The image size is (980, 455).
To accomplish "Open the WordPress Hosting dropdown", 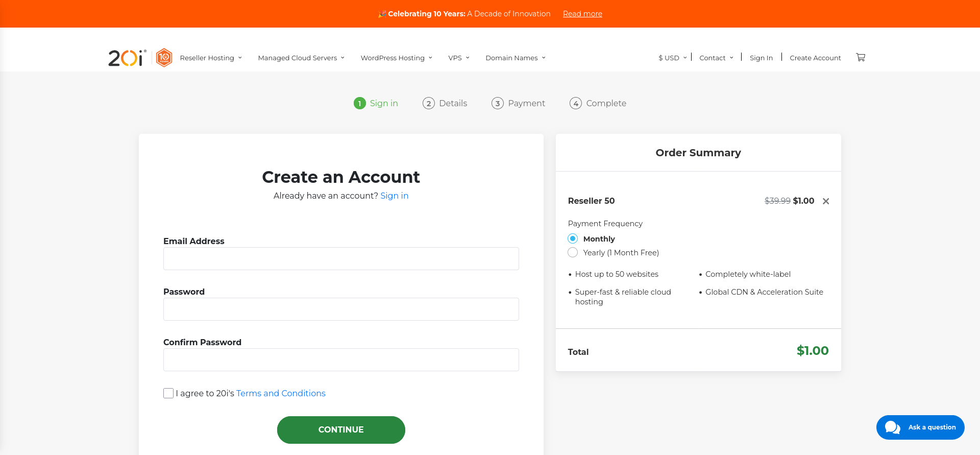I will [397, 58].
